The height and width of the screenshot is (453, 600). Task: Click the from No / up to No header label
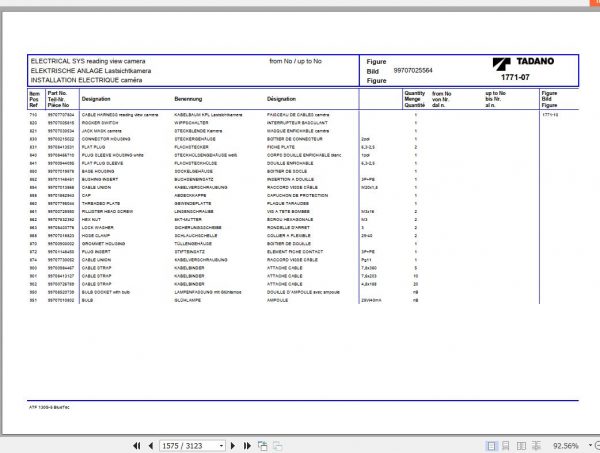point(295,61)
